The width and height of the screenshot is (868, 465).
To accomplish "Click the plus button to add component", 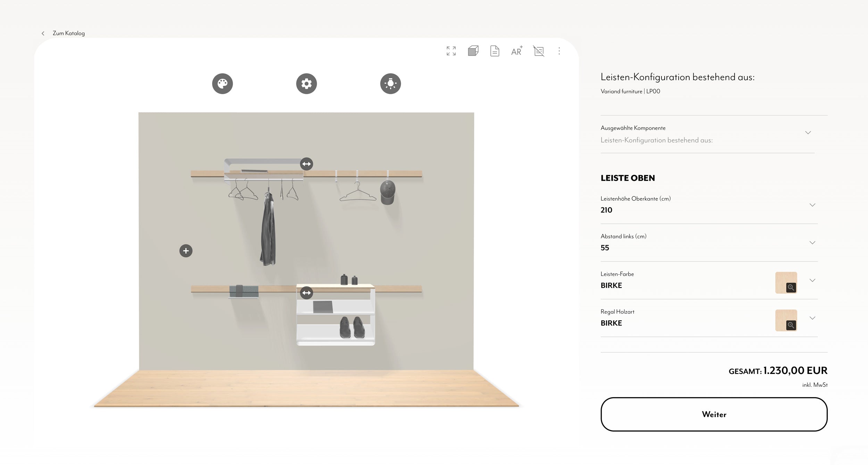I will [186, 251].
